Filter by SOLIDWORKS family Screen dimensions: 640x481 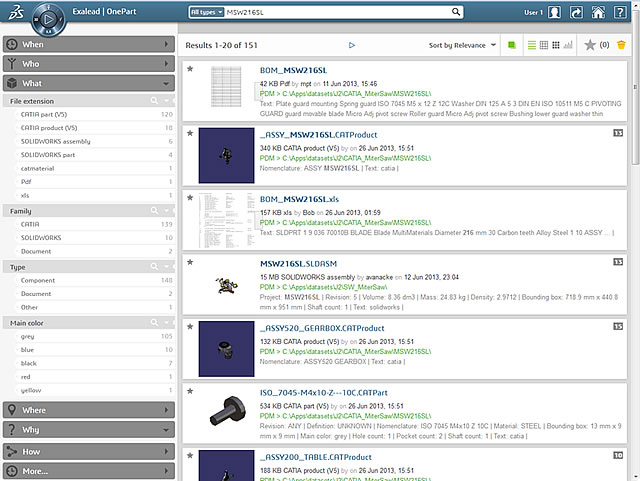point(41,238)
